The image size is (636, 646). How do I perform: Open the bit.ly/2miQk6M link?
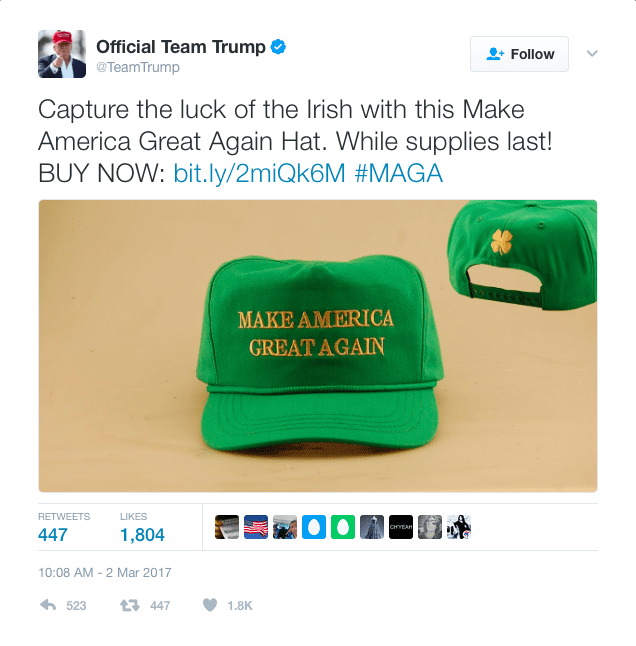click(x=259, y=173)
